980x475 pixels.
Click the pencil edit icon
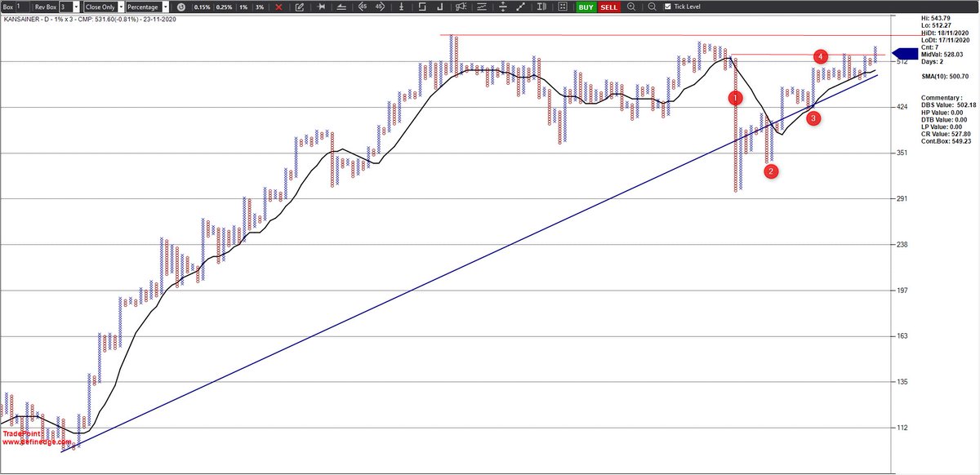300,7
